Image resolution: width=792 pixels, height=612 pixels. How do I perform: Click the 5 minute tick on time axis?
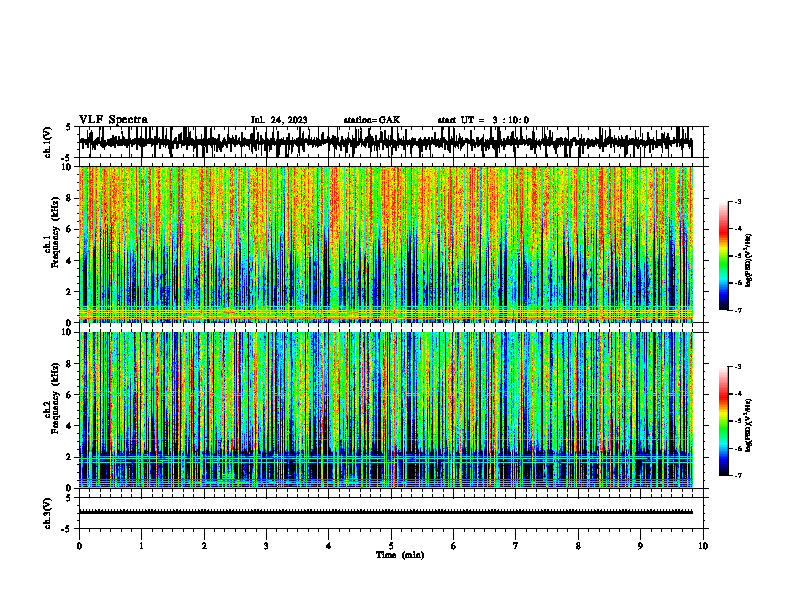391,546
